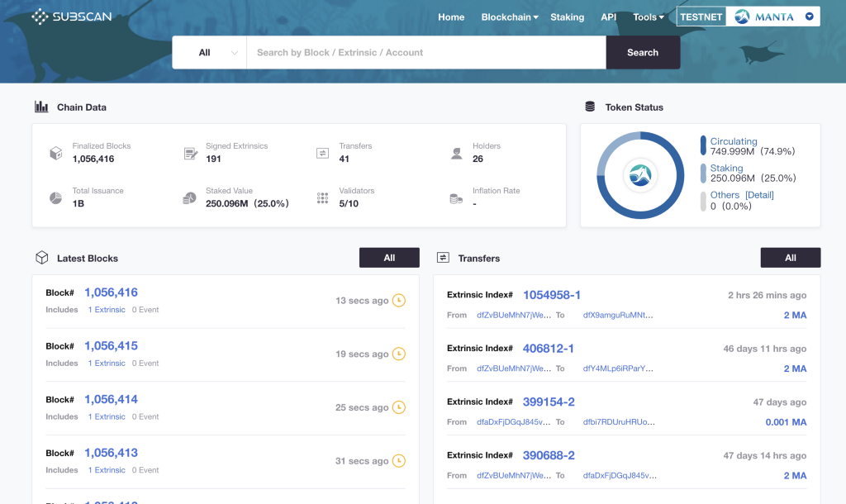Open sender dfZvBUeMhN7jWe... in extrinsic 1054958-1
This screenshot has width=846, height=504.
click(514, 315)
